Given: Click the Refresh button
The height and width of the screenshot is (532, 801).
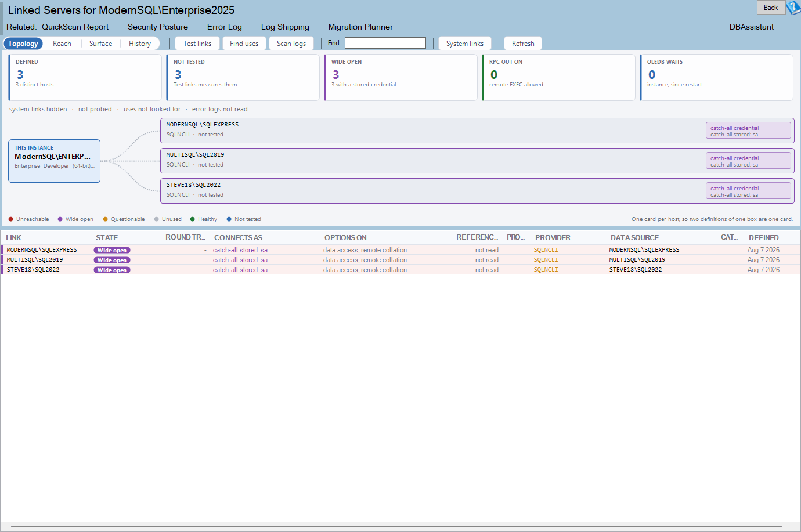Looking at the screenshot, I should point(523,44).
